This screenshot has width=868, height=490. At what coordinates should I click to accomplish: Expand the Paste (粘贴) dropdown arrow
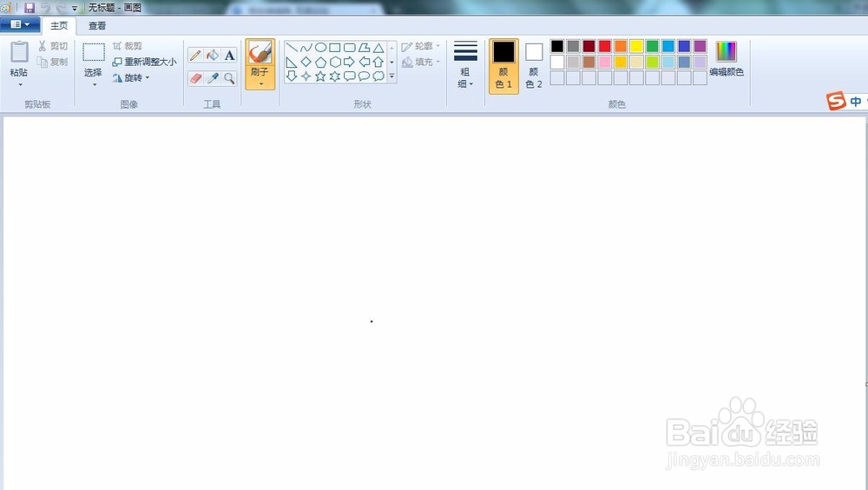[20, 85]
